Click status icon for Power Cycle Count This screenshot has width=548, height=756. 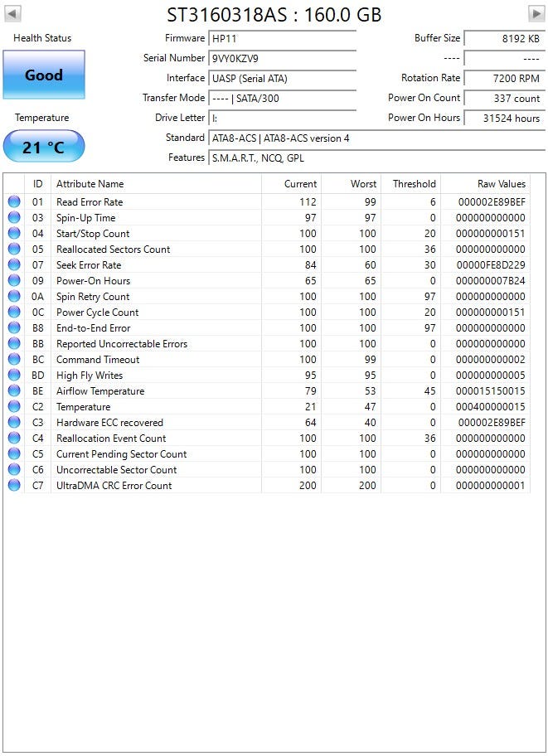(x=14, y=312)
